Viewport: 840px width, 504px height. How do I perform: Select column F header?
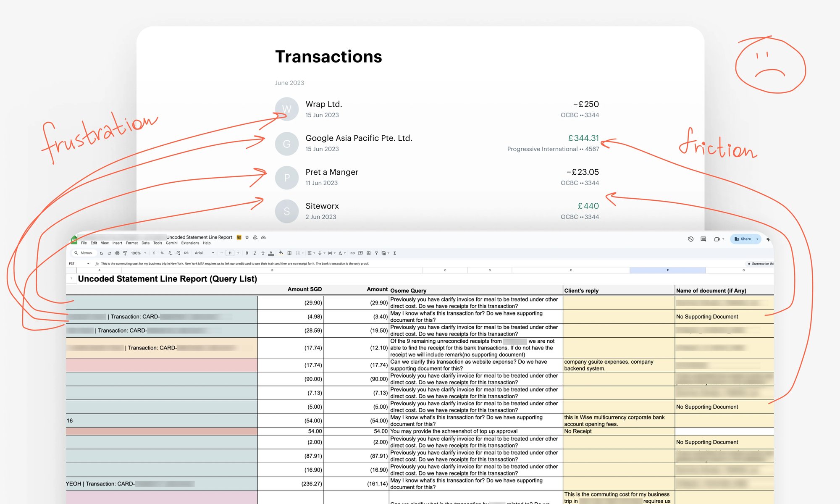(x=667, y=270)
